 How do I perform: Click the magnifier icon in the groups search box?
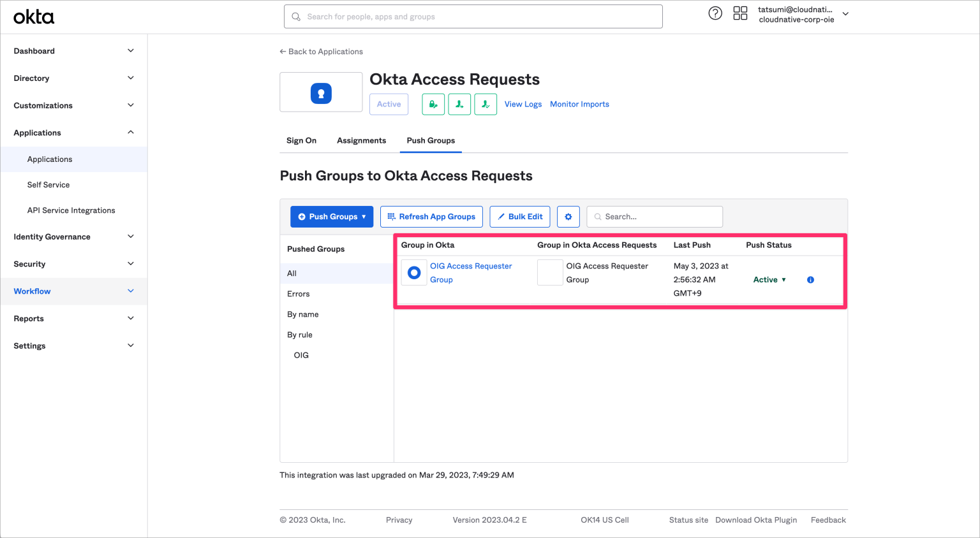(597, 217)
